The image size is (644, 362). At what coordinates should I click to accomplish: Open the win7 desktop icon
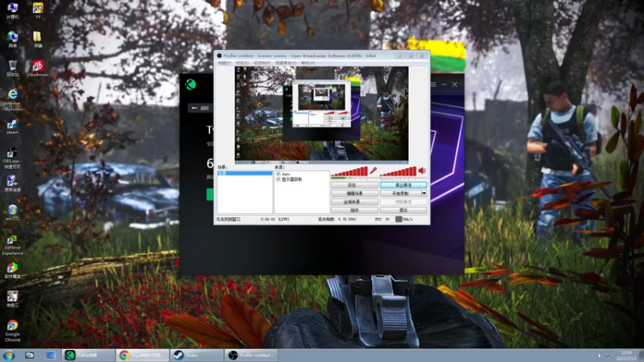[12, 212]
